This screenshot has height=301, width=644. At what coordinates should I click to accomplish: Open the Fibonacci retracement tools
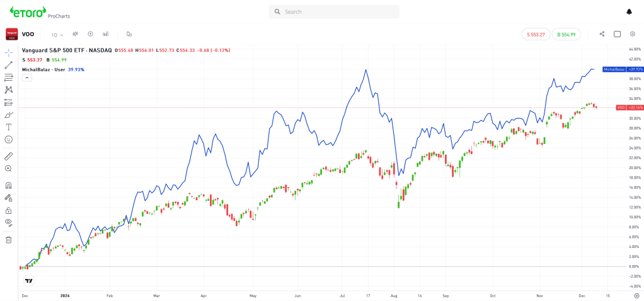pyautogui.click(x=9, y=78)
